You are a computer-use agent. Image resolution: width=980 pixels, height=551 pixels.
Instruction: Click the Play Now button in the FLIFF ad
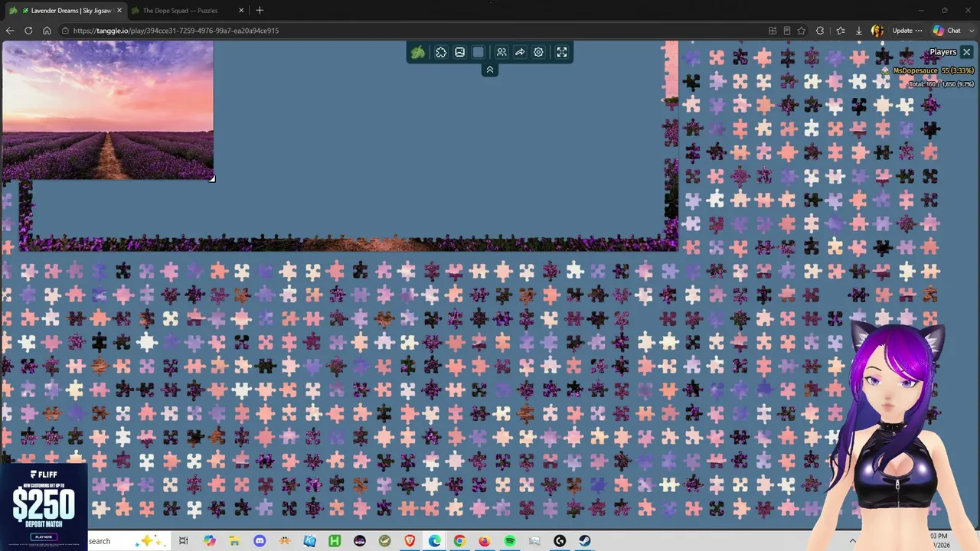click(x=44, y=537)
